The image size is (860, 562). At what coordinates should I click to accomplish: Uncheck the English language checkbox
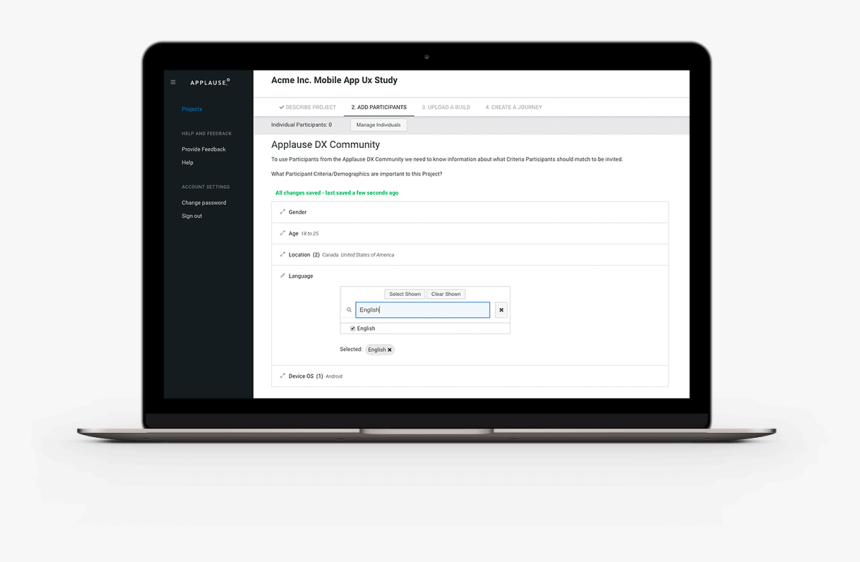click(x=353, y=328)
